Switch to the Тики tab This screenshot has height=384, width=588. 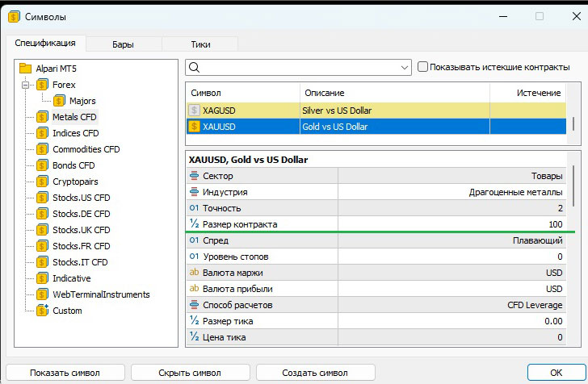[200, 44]
